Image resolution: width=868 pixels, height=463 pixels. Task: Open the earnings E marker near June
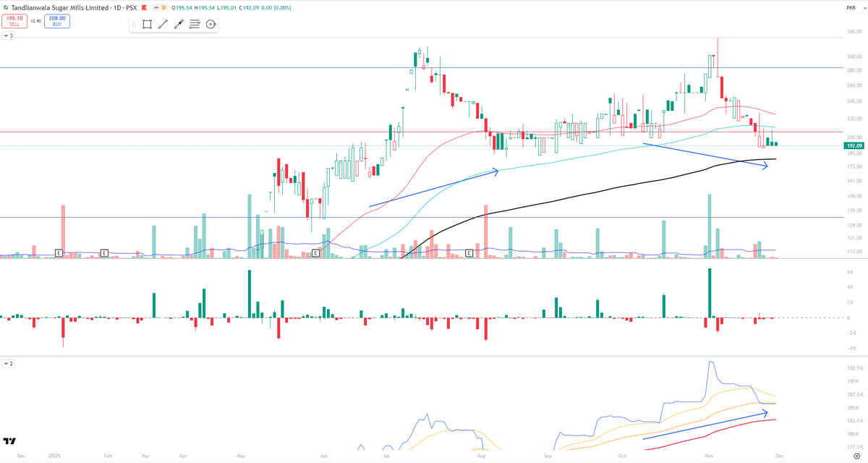coord(315,252)
